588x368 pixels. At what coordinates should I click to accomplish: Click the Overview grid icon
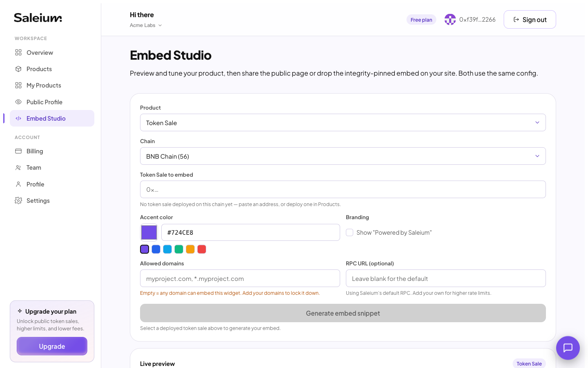18,52
